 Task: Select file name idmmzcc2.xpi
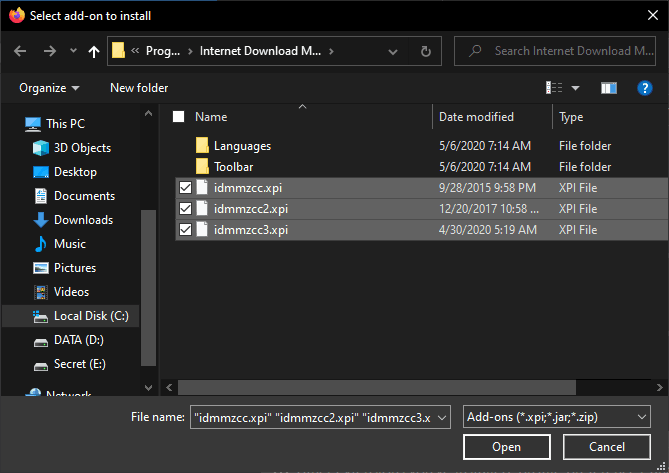coord(251,209)
